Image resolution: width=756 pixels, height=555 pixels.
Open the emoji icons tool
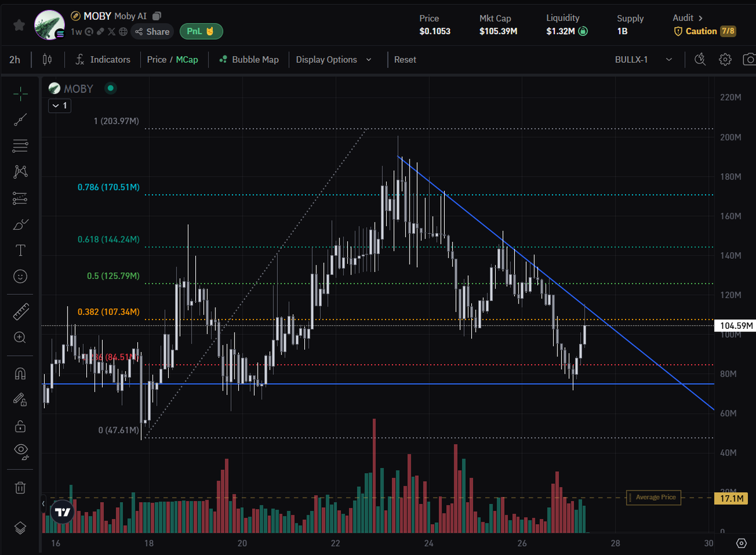20,276
